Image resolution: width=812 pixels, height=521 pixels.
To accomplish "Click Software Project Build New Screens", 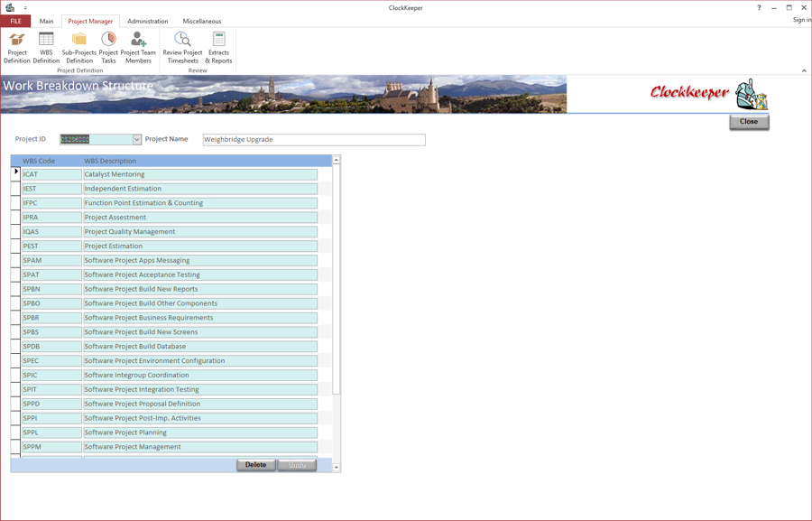I will 200,332.
